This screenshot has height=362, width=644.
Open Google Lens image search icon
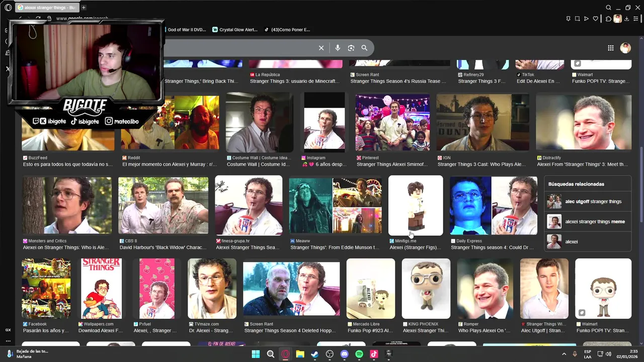[351, 48]
